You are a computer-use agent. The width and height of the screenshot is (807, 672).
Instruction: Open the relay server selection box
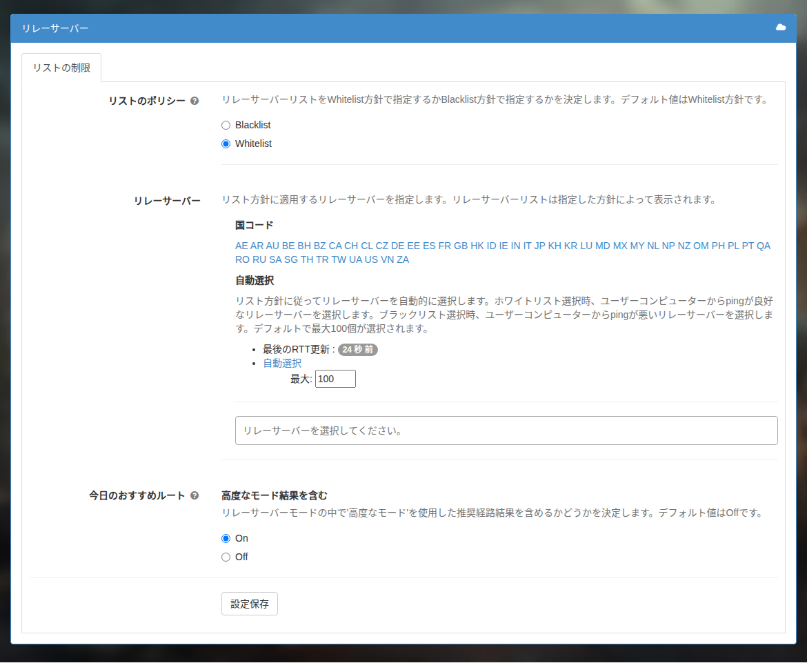506,431
